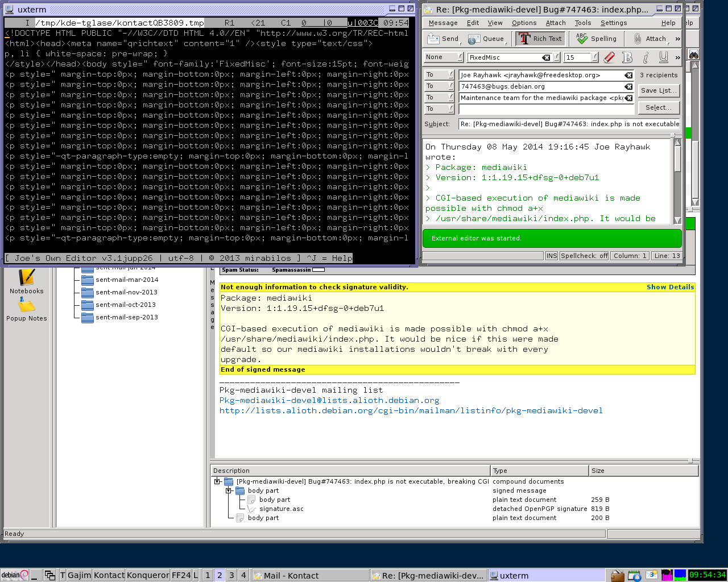
Task: Click the binoculars search icon in Kontact
Action: [694, 55]
